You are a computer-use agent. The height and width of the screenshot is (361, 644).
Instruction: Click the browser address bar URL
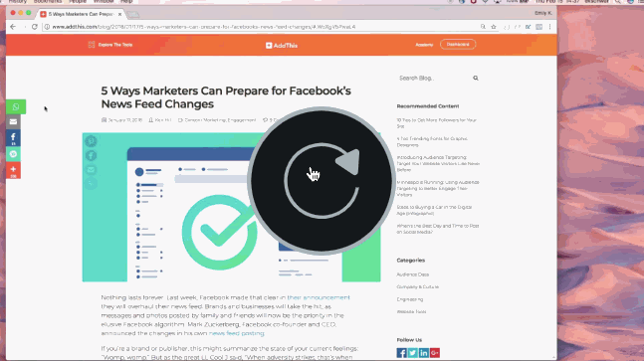tap(204, 27)
